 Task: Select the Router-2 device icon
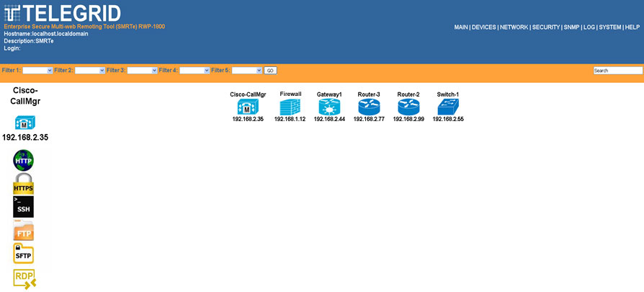(x=408, y=107)
